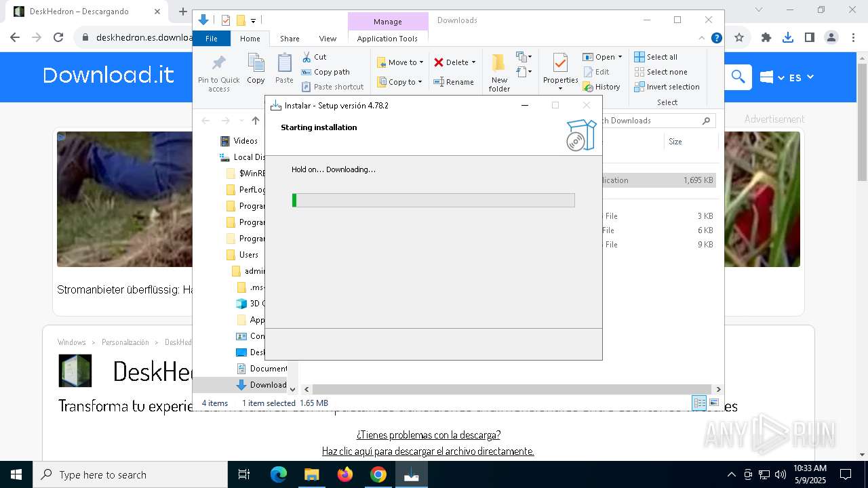Screen dimensions: 868x488
Task: Click Copy path in ribbon
Action: (x=325, y=72)
